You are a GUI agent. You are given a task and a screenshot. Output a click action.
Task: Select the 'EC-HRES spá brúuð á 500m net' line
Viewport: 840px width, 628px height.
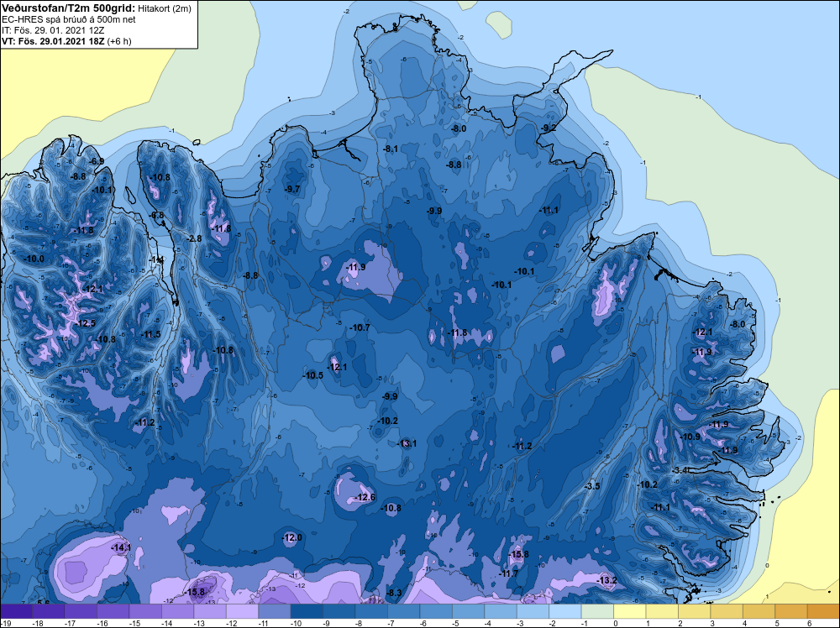pyautogui.click(x=69, y=19)
